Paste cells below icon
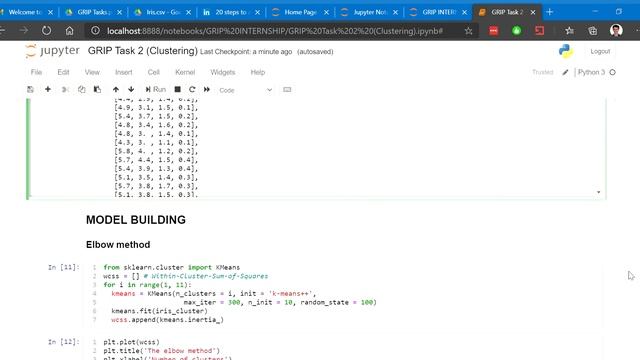This screenshot has width=640, height=360. pyautogui.click(x=97, y=89)
